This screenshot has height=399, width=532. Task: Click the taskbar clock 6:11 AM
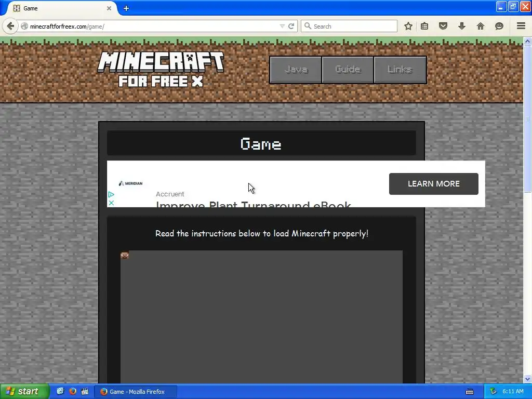pos(513,392)
